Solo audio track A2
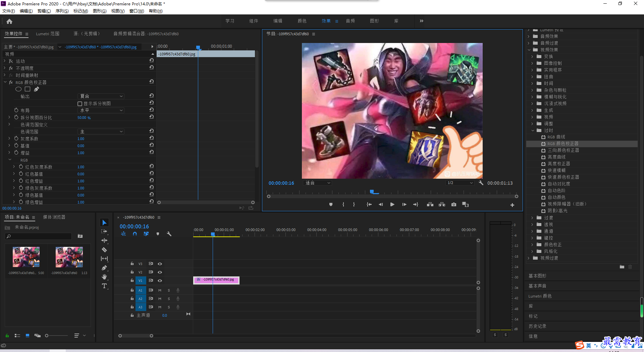 pos(169,299)
